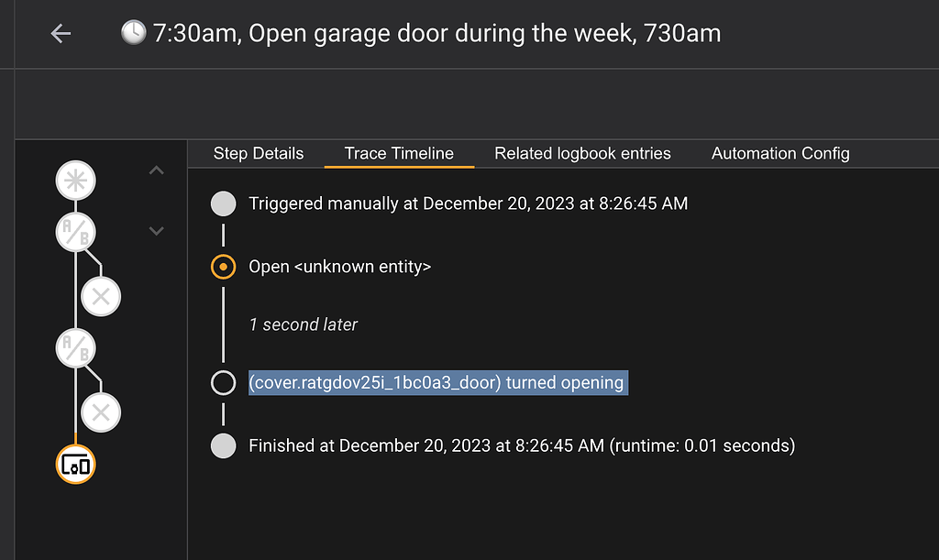Select the Trace Timeline tab

398,153
